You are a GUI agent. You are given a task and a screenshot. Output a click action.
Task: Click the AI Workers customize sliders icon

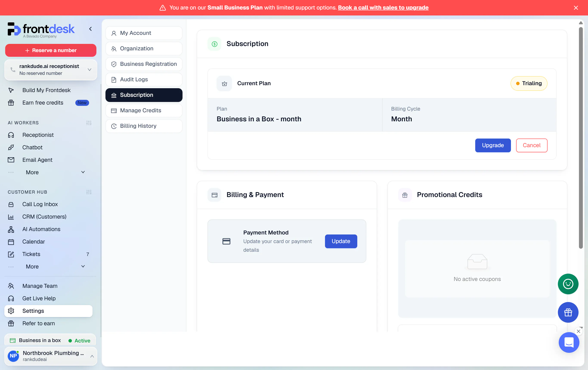89,123
